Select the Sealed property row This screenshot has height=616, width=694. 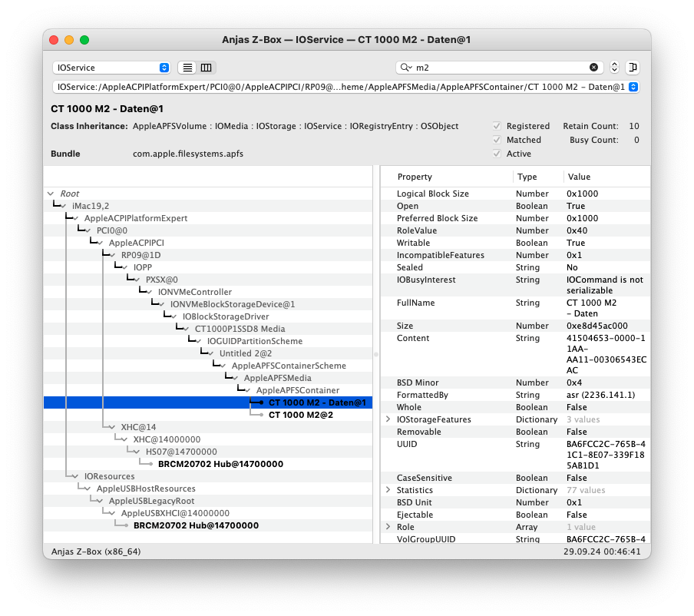coord(515,267)
